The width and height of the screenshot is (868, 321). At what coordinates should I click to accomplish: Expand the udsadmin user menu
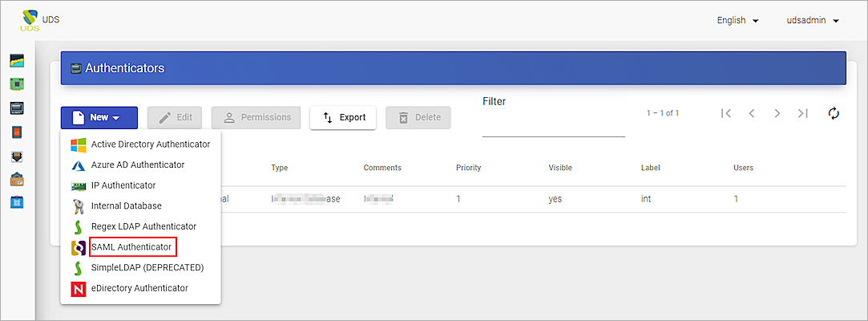click(x=812, y=20)
